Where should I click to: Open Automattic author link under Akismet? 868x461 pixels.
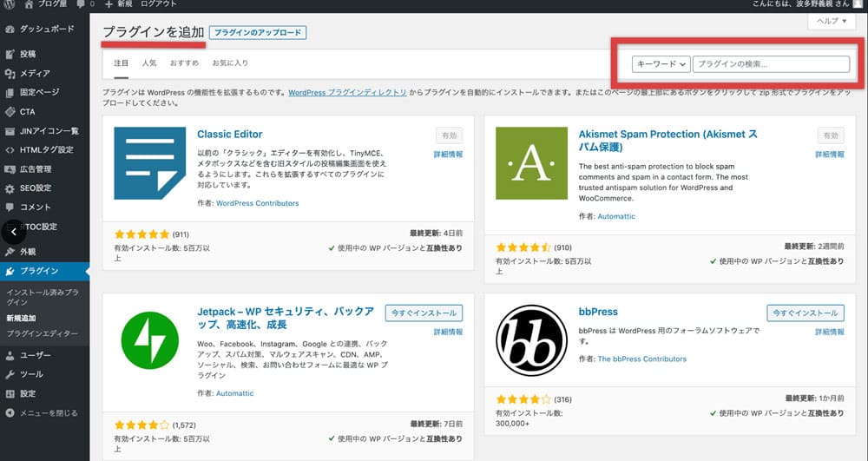click(616, 217)
